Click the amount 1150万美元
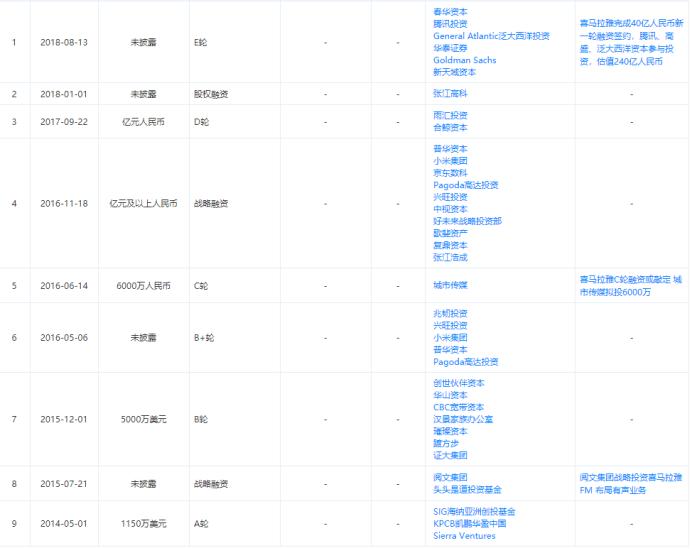Image resolution: width=692 pixels, height=549 pixels. (x=143, y=524)
